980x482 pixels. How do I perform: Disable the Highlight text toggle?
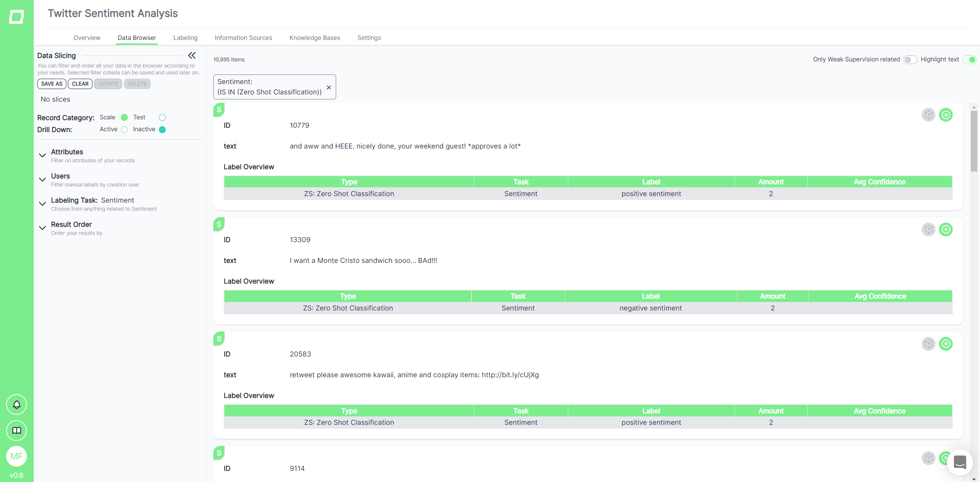click(969, 59)
